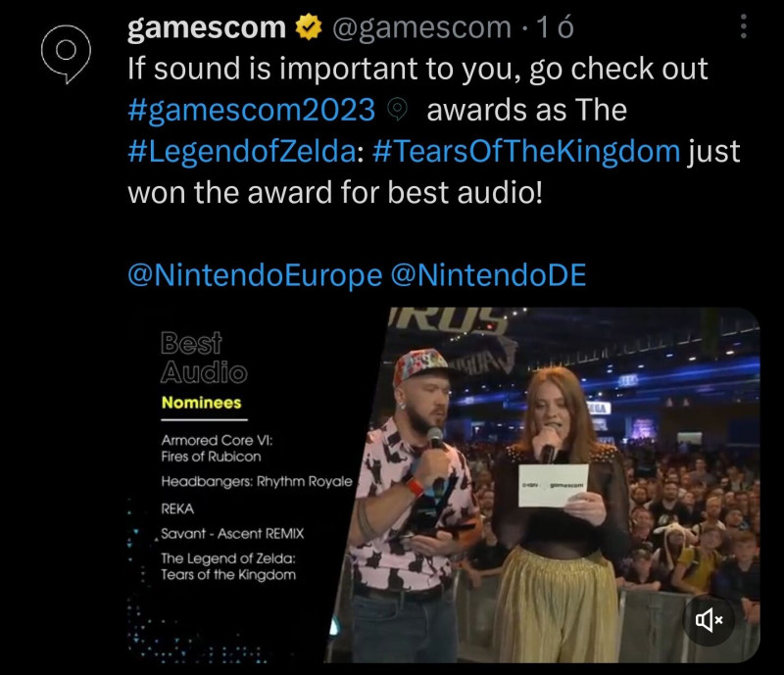Click the Best Audio heading in video
The image size is (784, 675).
point(204,358)
